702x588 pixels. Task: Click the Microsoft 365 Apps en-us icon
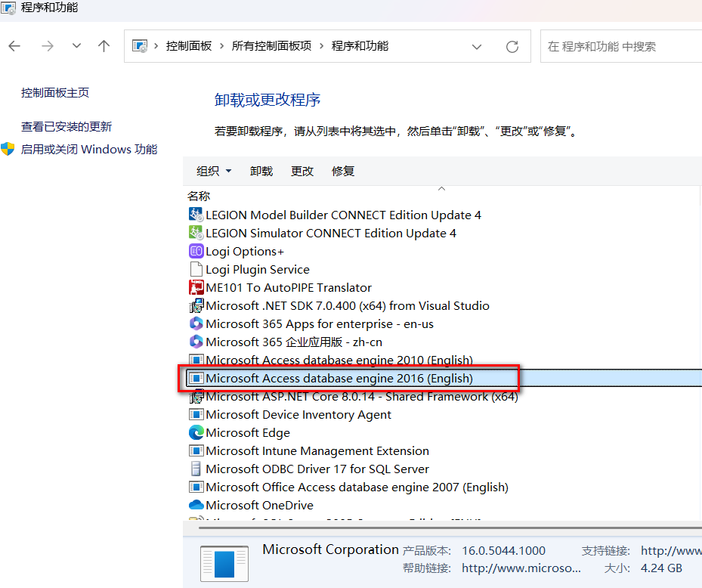click(x=196, y=323)
